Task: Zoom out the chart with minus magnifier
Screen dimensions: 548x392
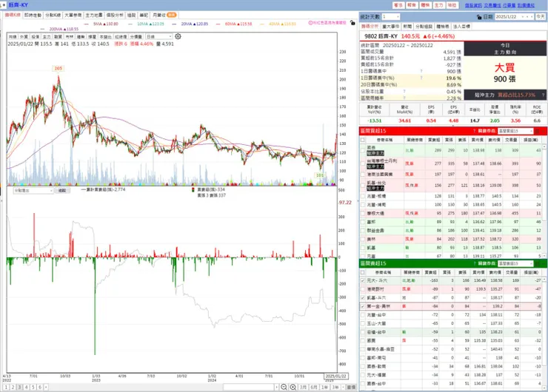Action: (x=284, y=387)
